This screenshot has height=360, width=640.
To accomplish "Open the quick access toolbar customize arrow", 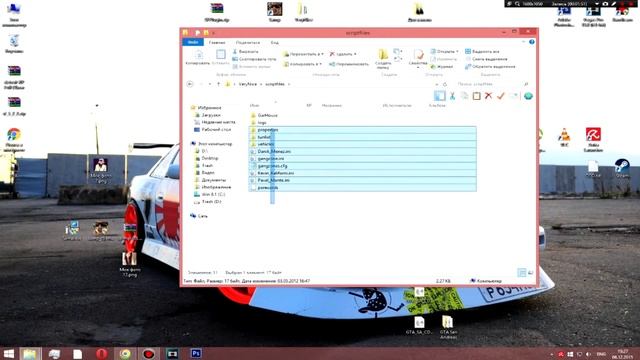I will point(214,33).
